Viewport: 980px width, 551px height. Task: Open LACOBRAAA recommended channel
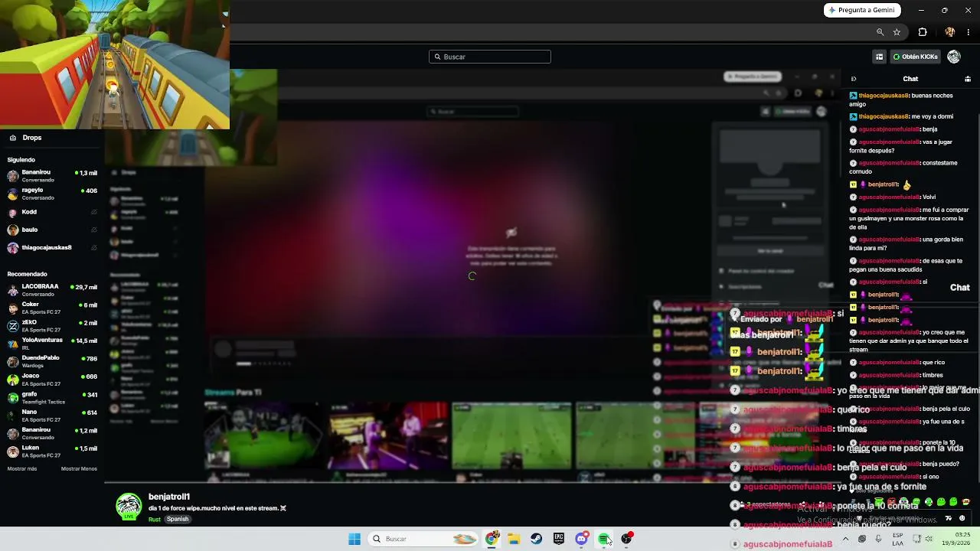point(52,290)
